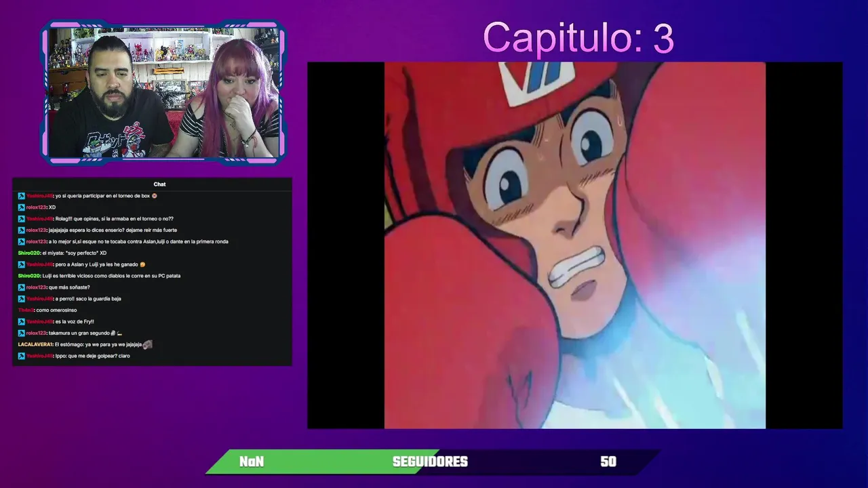Click emote after 'ya we jajajaja' message
Viewport: 868px width, 488px height.
(x=147, y=344)
